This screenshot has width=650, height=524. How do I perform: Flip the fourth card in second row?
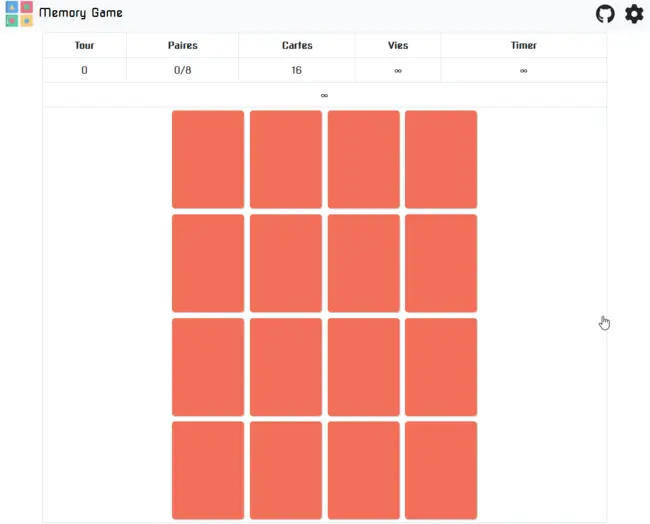point(441,263)
